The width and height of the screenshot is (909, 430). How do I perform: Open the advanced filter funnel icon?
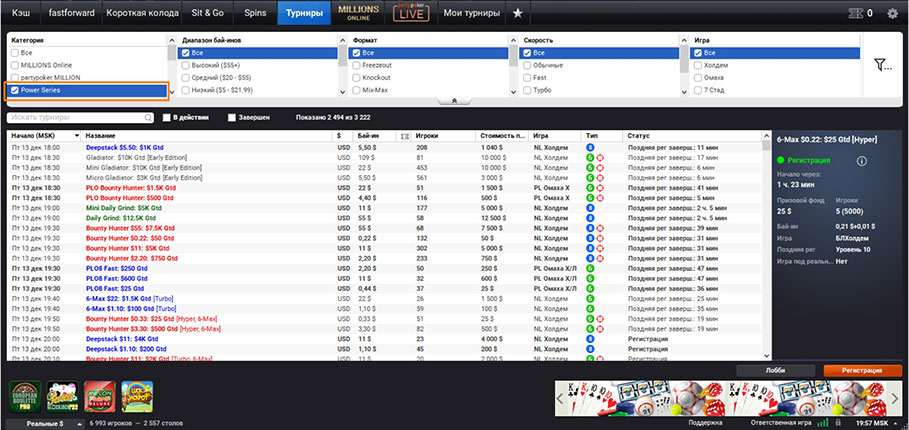tap(882, 65)
